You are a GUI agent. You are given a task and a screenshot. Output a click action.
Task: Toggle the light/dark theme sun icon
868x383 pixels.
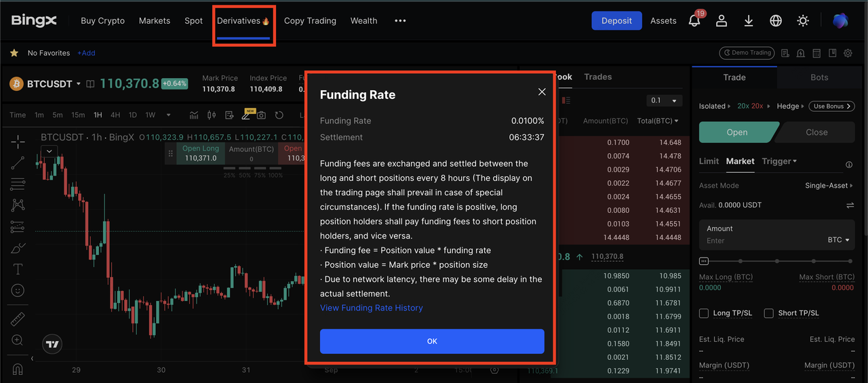[803, 20]
